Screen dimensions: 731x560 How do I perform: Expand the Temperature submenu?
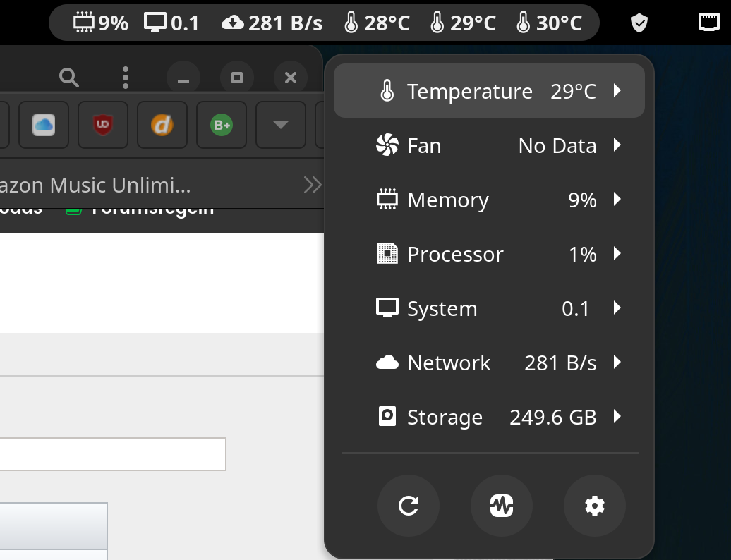(x=617, y=91)
